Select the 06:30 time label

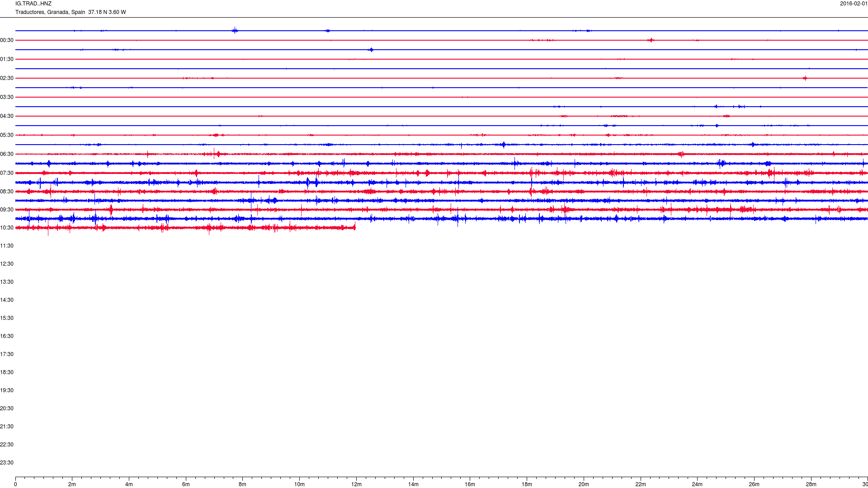coord(7,154)
